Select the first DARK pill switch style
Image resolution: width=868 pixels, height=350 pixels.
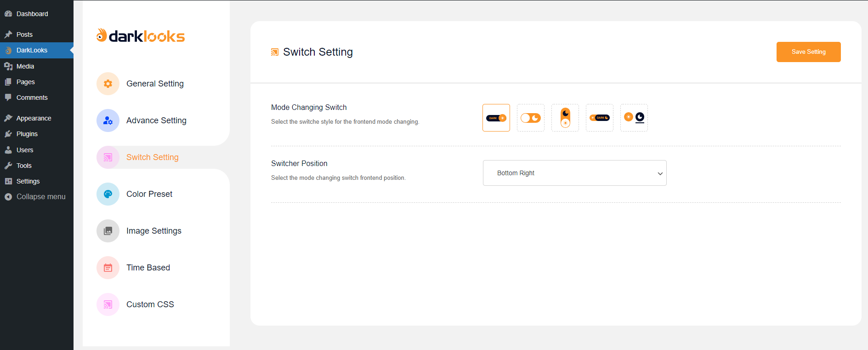[496, 118]
